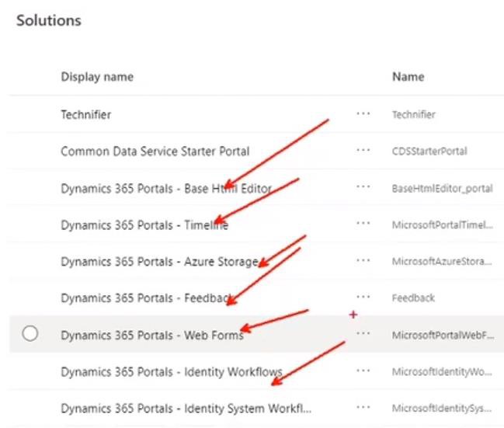Viewport: 504px width, 428px height.
Task: Open Dynamics 365 Portals - Timeline solution
Action: click(x=144, y=225)
